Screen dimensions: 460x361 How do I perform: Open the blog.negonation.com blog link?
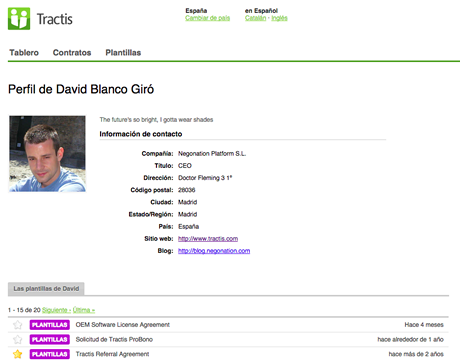tap(214, 251)
